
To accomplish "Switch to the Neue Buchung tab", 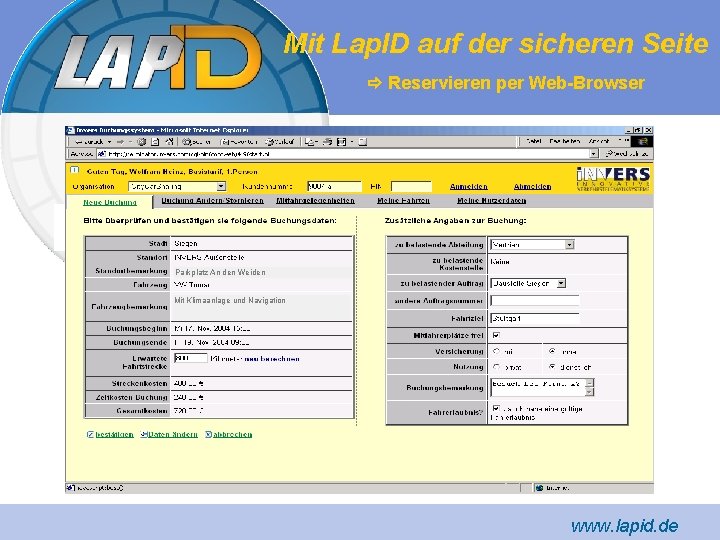I will tap(110, 202).
